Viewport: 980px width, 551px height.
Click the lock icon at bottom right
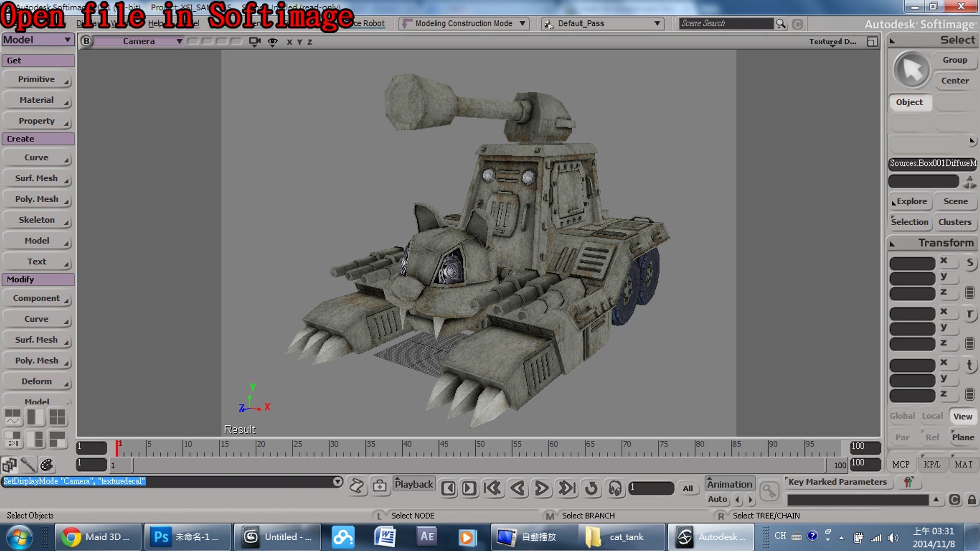(x=972, y=500)
